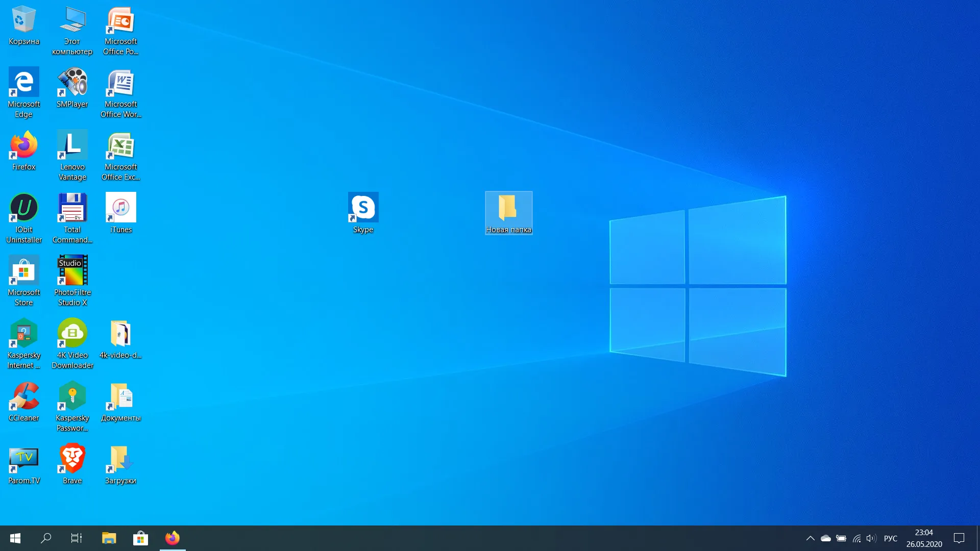Open File Explorer from the taskbar
This screenshot has height=551, width=980.
[109, 538]
